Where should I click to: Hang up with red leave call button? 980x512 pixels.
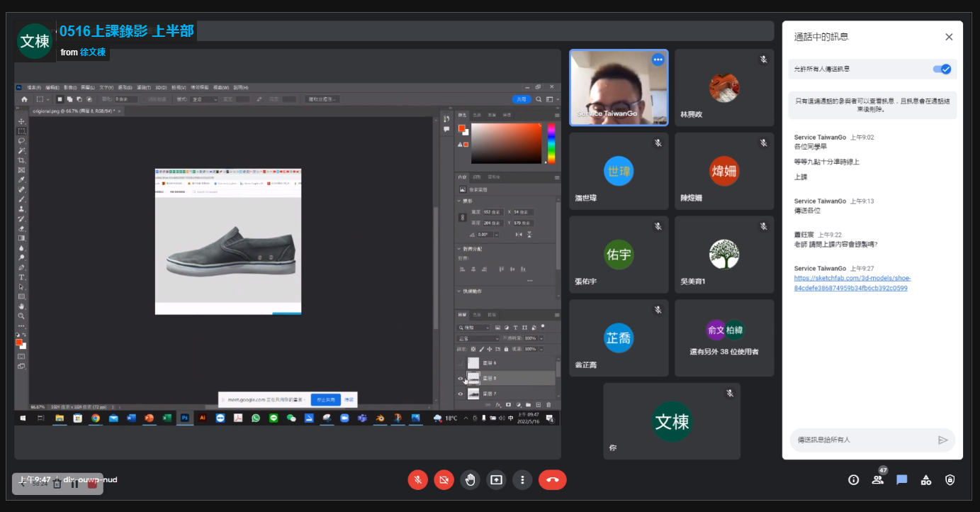click(552, 480)
